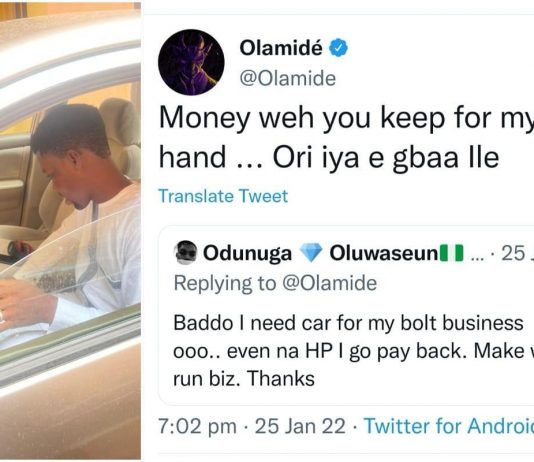This screenshot has width=534, height=462.
Task: Open the quoted tweet text about bolt business
Action: click(x=354, y=351)
